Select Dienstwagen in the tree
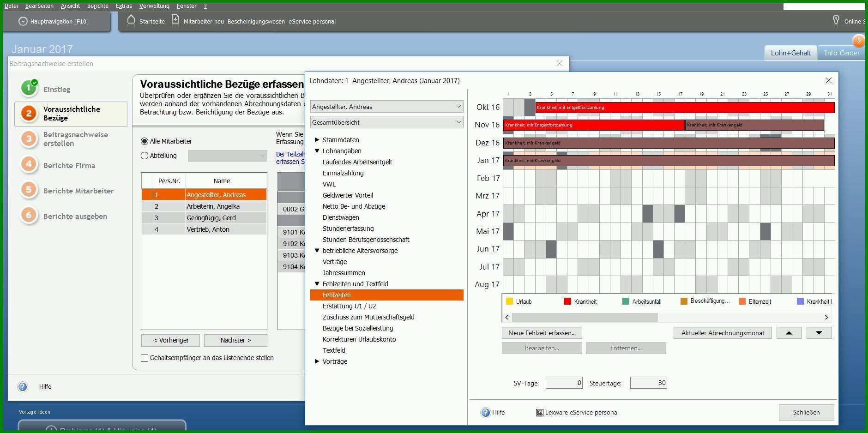The height and width of the screenshot is (433, 868). (341, 217)
